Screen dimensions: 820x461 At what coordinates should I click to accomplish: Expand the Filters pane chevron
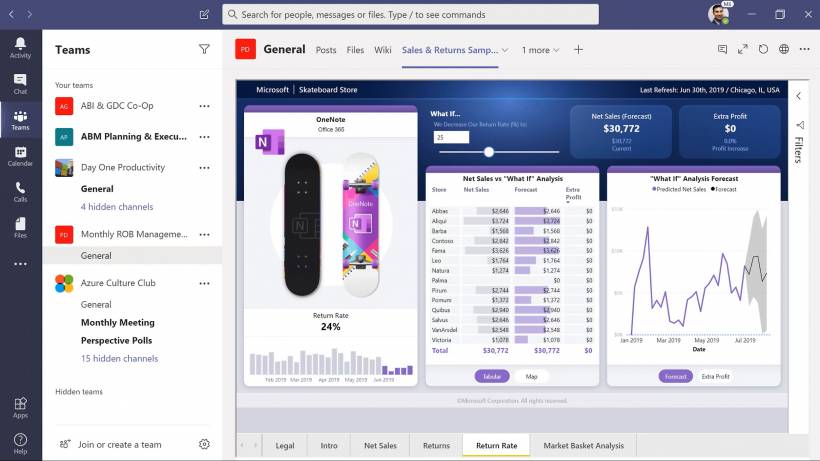click(798, 96)
